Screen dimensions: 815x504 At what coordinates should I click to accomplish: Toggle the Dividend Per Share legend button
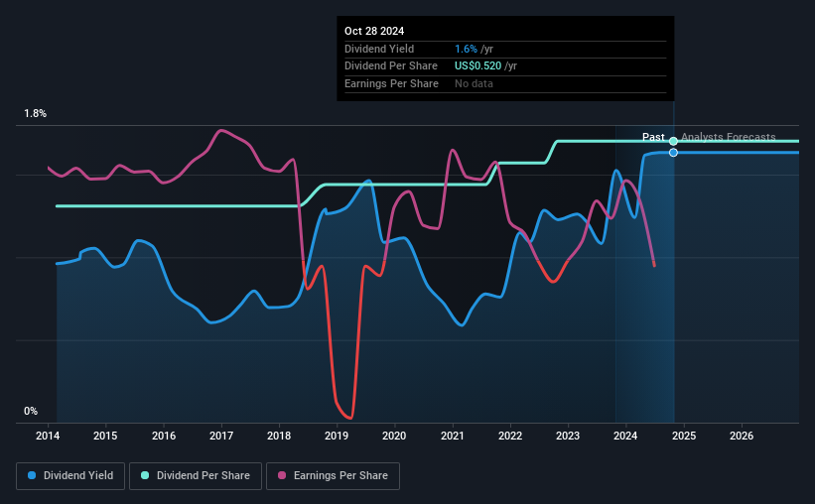(196, 476)
